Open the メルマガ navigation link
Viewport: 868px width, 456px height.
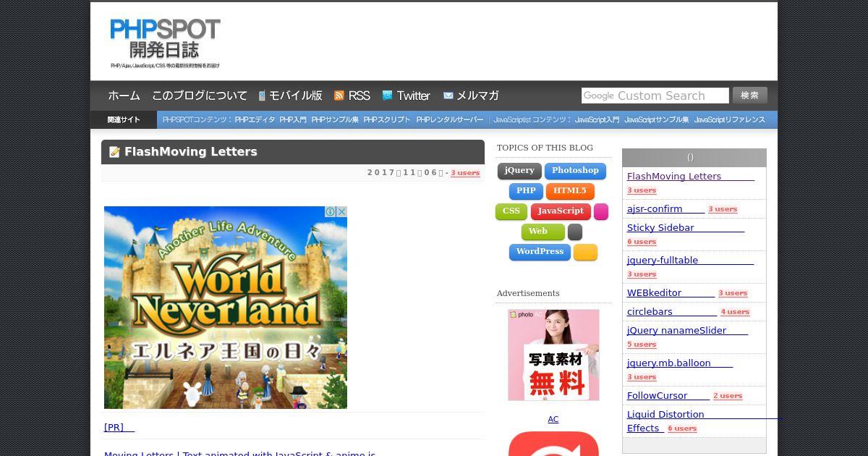coord(477,96)
